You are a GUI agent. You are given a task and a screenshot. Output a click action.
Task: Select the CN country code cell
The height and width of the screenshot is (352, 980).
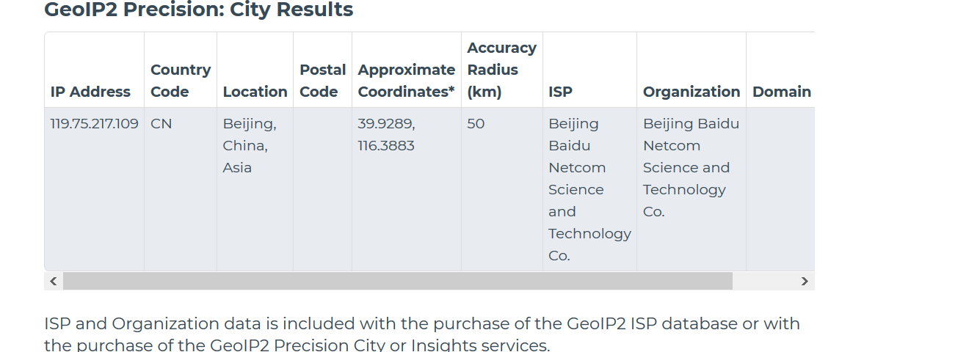coord(161,124)
